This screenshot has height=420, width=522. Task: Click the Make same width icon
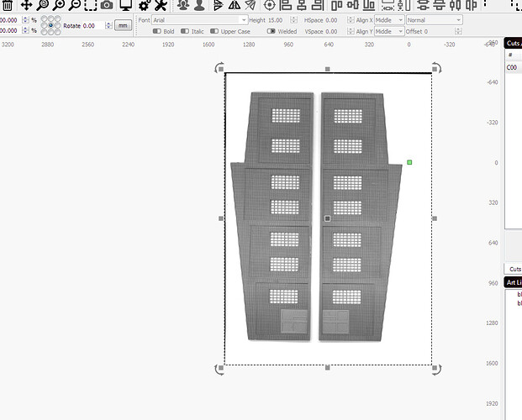(x=388, y=5)
